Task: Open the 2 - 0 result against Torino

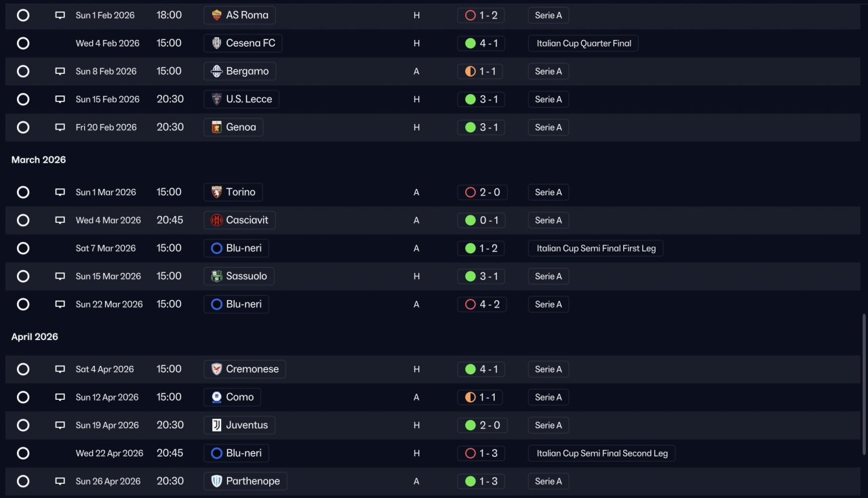Action: (x=481, y=192)
